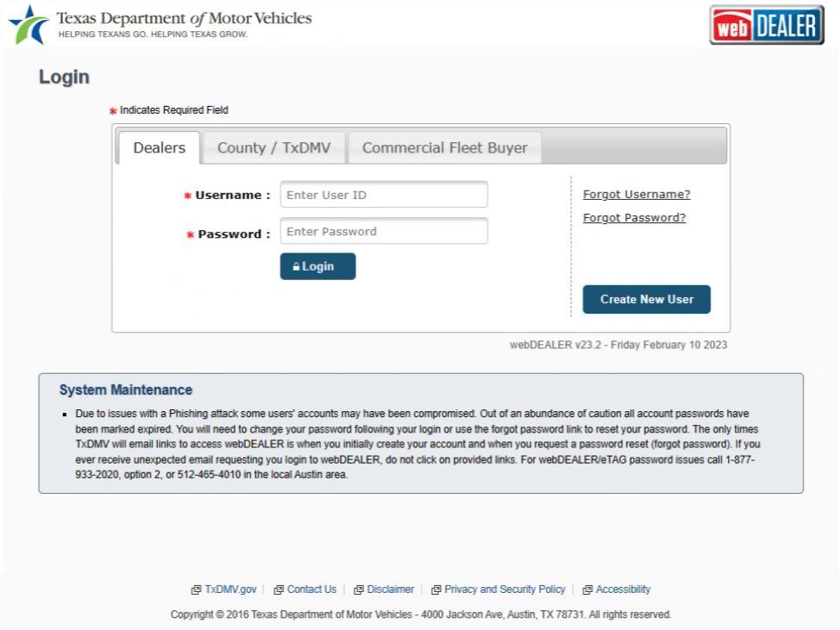Open the Commercial Fleet Buyer tab
Viewport: 840px width, 630px height.
(x=444, y=147)
